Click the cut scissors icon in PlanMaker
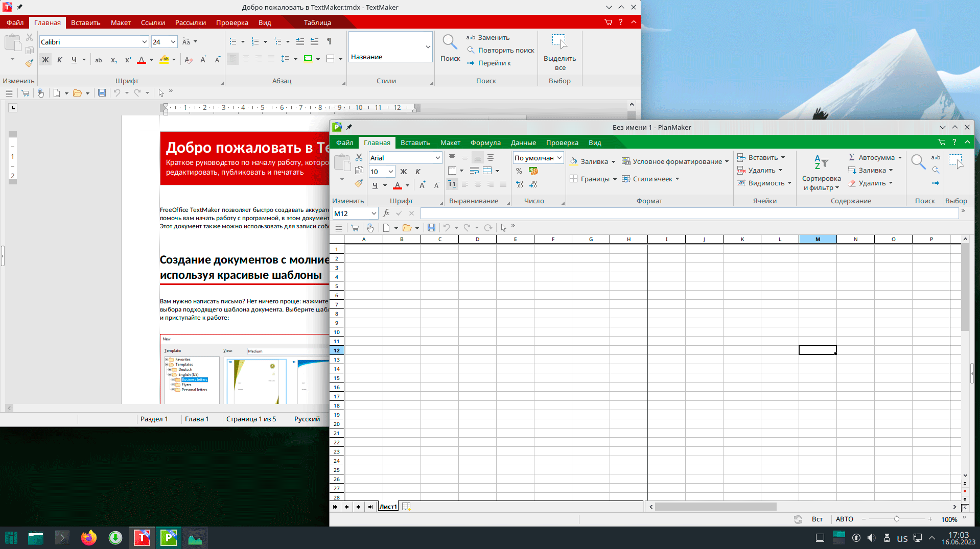Image resolution: width=980 pixels, height=549 pixels. click(359, 158)
